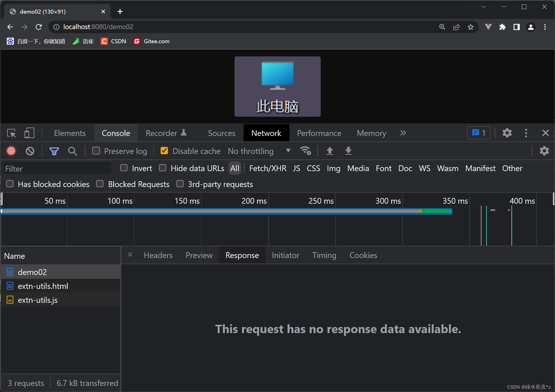This screenshot has height=392, width=555.
Task: Select the Fetch/XHR filter button
Action: pyautogui.click(x=267, y=169)
